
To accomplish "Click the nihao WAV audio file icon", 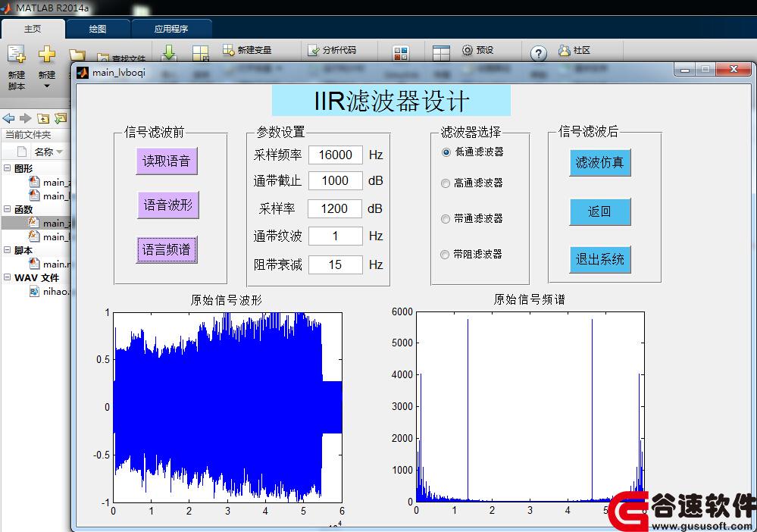I will 34,291.
